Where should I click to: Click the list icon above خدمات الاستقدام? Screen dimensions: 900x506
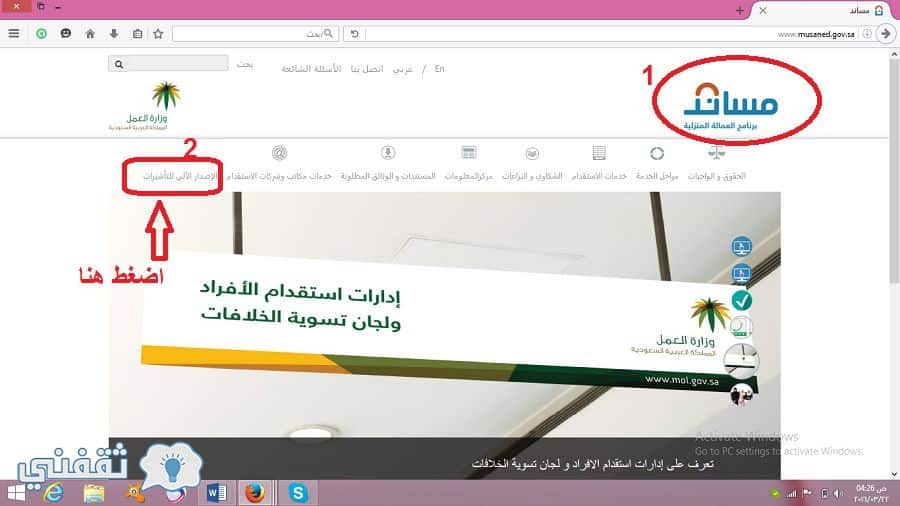click(599, 153)
